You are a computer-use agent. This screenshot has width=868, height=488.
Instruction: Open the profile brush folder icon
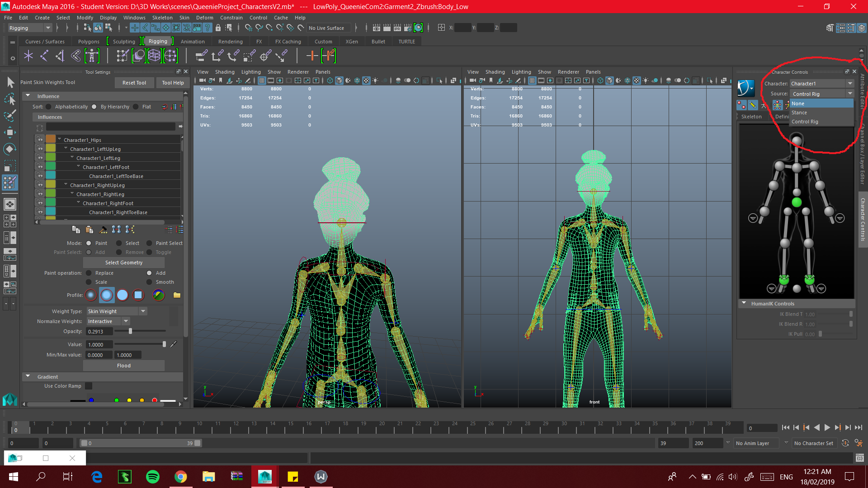click(x=177, y=295)
